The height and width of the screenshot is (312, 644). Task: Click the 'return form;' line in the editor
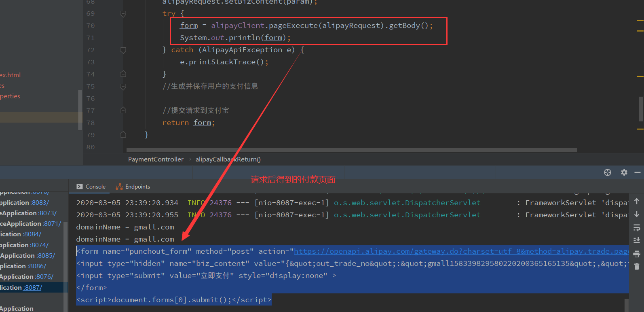click(189, 123)
